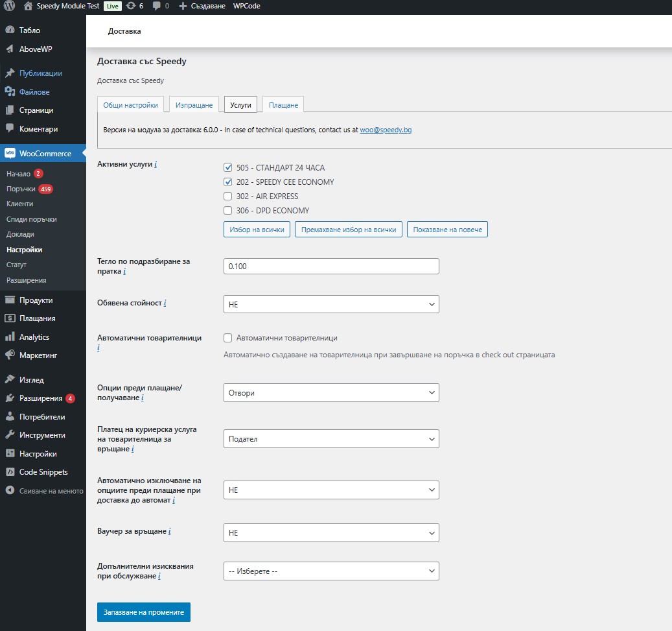Screen dimensions: 672x631
Task: Click the home icon beside Speedy Module Test
Action: [28, 6]
